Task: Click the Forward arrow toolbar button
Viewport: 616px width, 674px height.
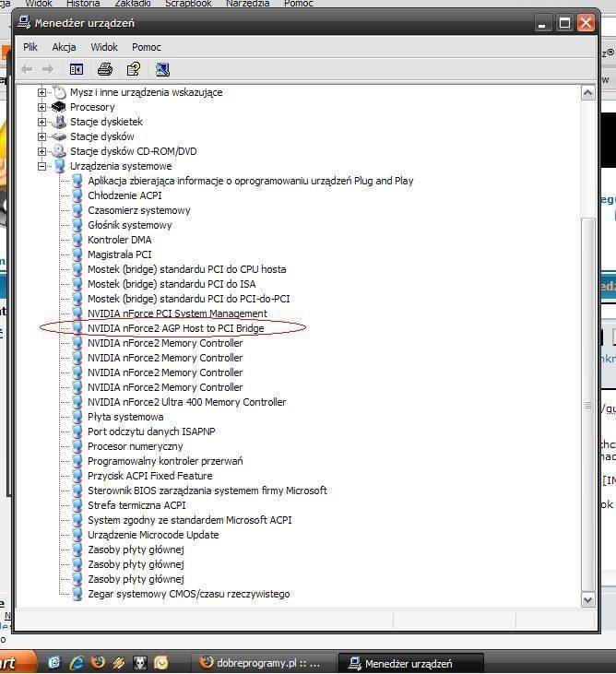Action: 48,69
